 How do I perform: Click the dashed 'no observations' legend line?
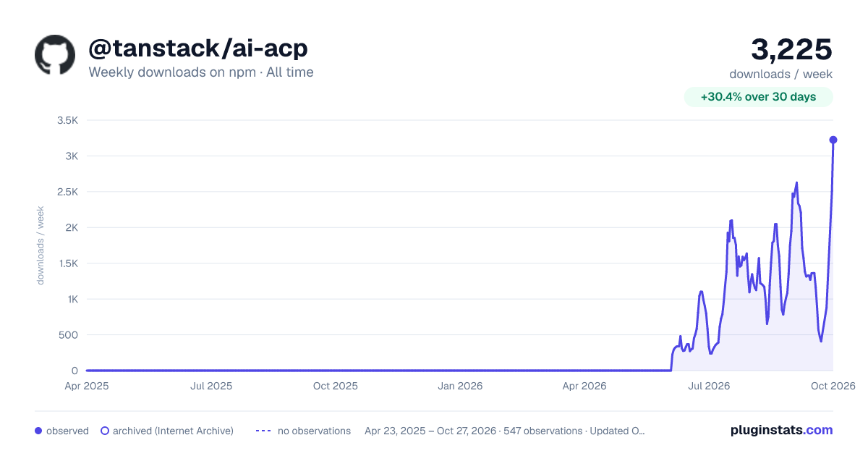(x=263, y=431)
